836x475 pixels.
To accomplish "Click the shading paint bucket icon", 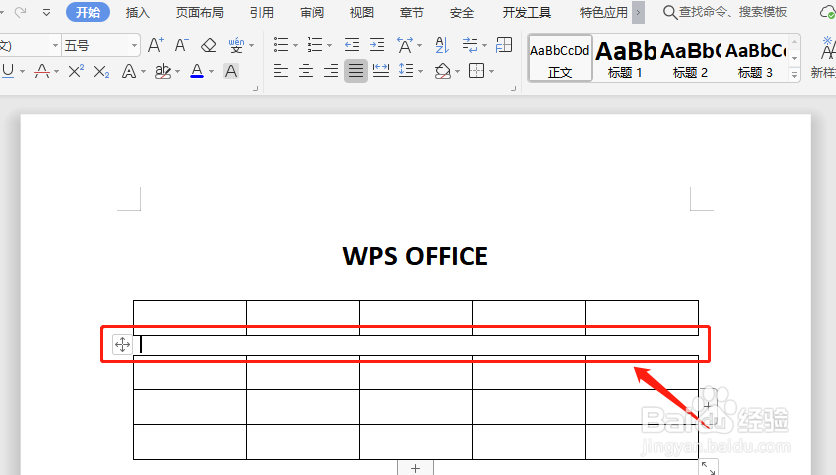I will 443,71.
